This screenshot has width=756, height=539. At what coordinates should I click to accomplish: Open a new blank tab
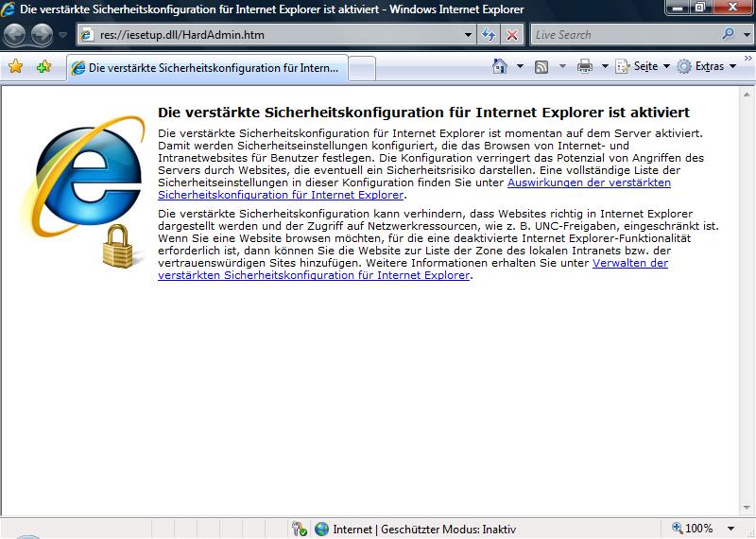click(362, 68)
